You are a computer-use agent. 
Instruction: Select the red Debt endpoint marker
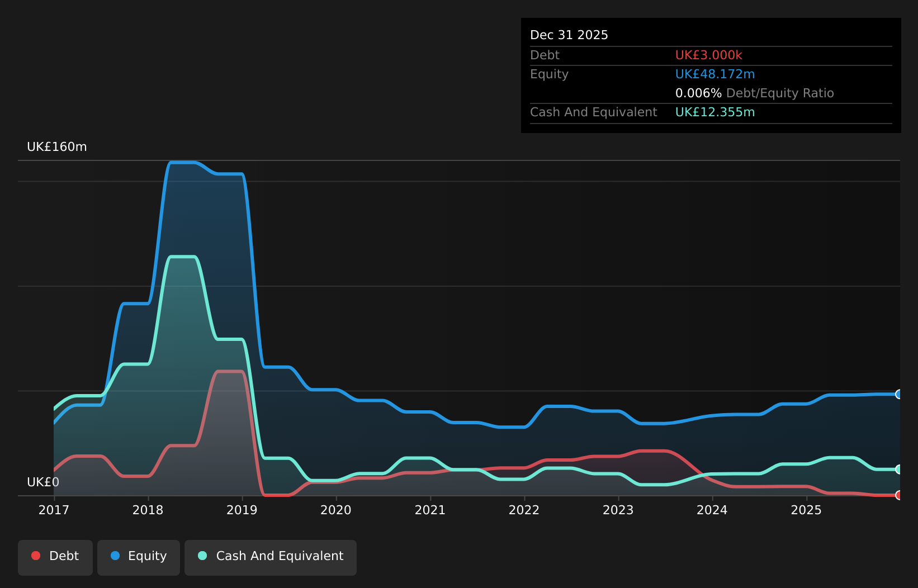[899, 495]
